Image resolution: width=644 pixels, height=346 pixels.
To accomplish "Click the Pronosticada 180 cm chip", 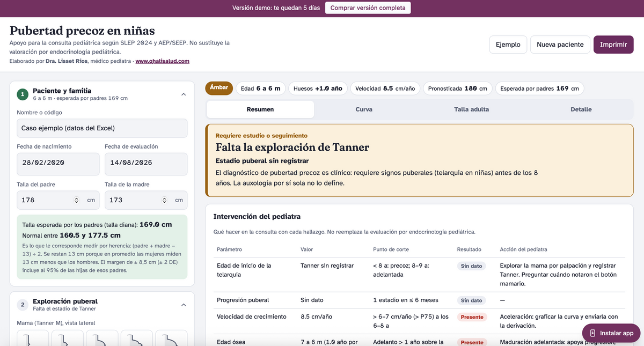I will 458,89.
